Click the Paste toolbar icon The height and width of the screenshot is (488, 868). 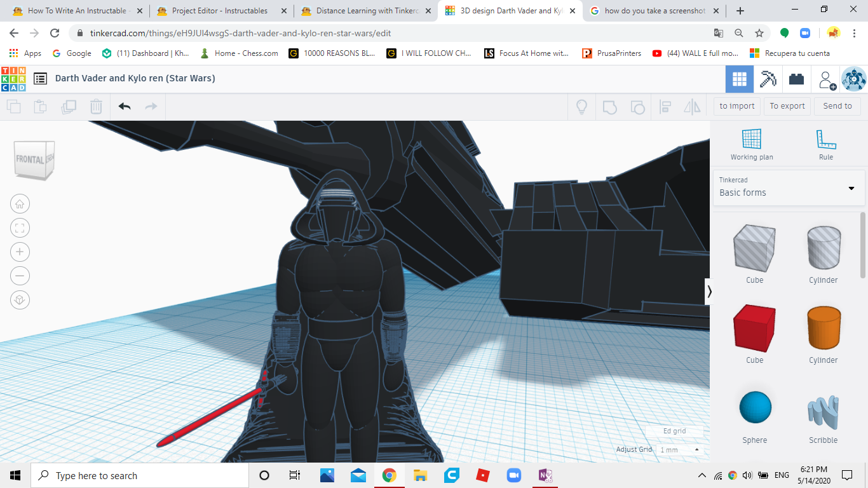[x=40, y=106]
